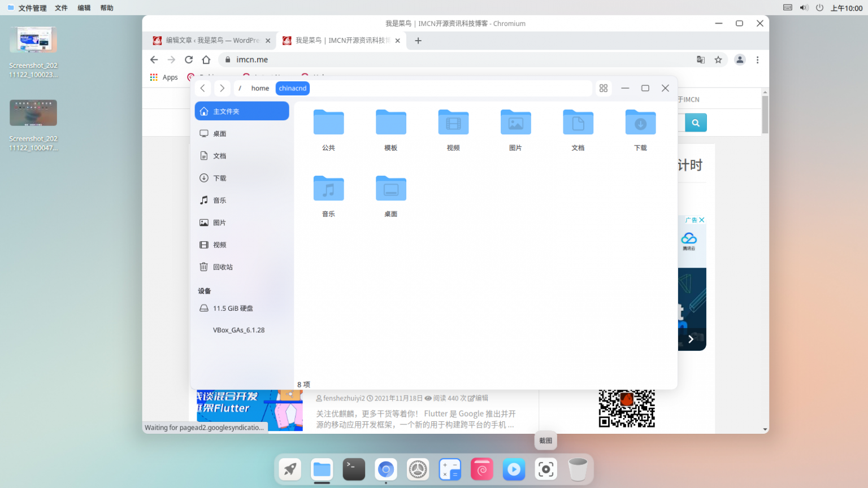Open the terminal from the dock
868x488 pixels.
click(x=353, y=469)
